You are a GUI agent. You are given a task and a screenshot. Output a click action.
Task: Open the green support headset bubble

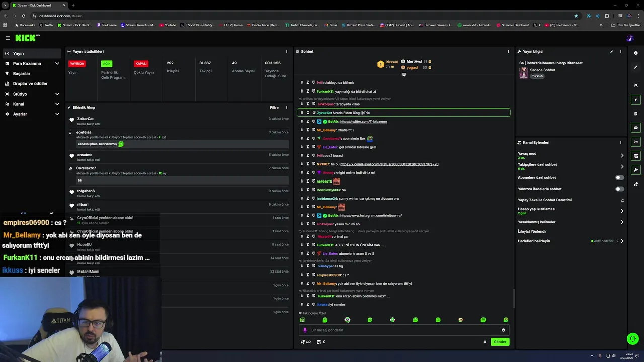pos(633,339)
